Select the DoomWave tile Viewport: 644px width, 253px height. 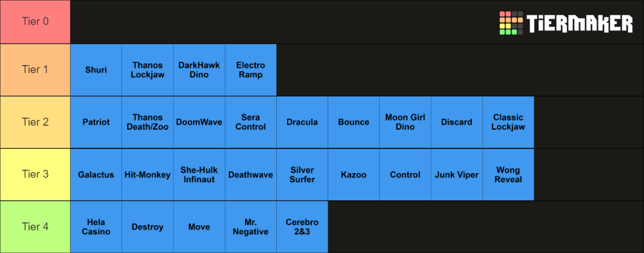(x=199, y=122)
